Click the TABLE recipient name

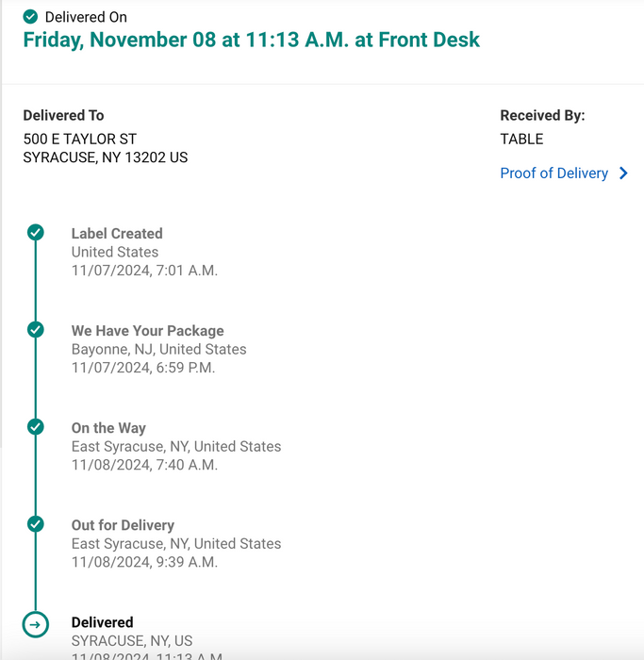[521, 139]
